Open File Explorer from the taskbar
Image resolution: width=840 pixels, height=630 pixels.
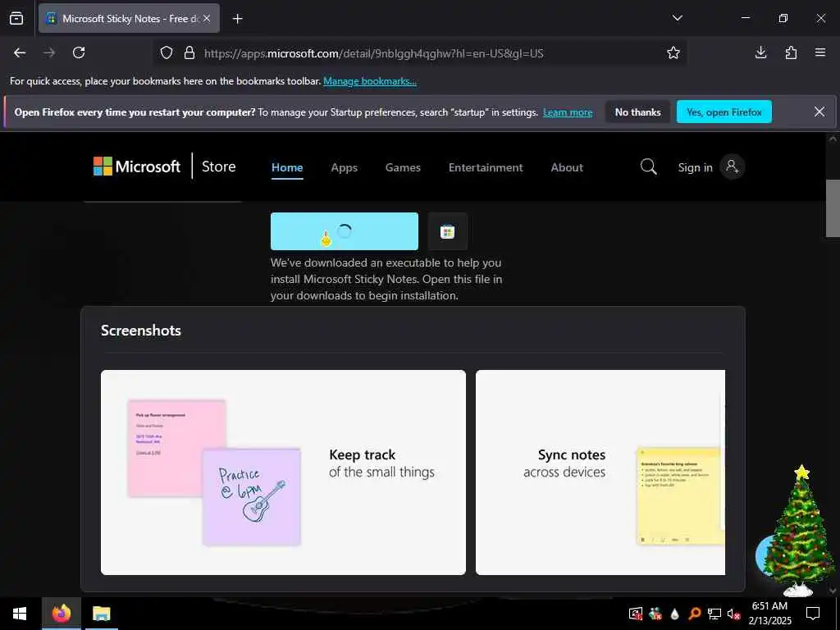(101, 614)
